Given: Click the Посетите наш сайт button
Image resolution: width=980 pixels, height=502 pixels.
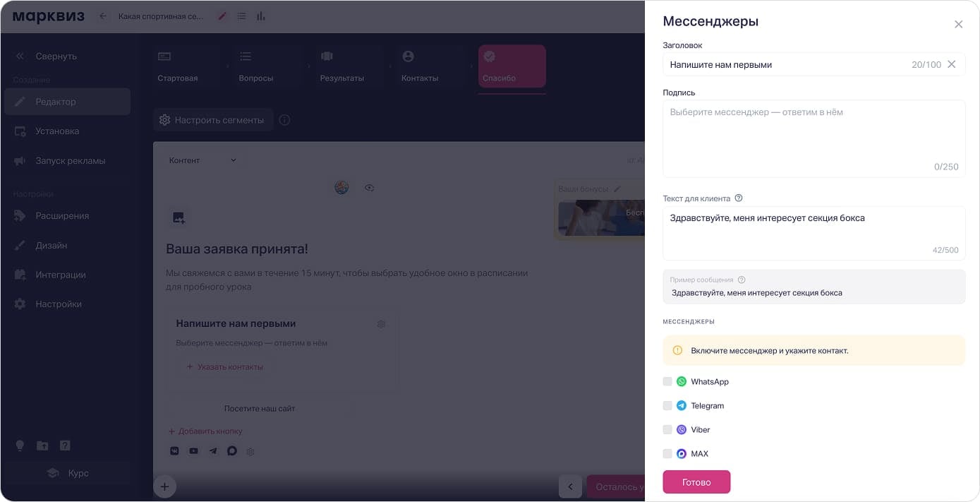Looking at the screenshot, I should [260, 408].
